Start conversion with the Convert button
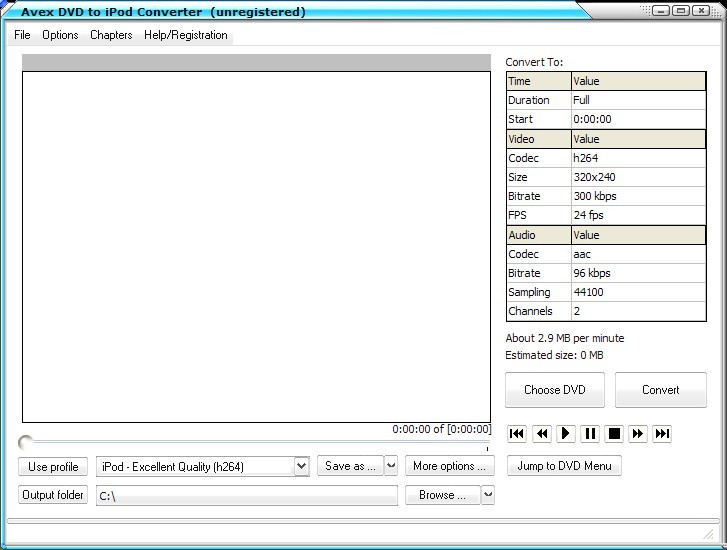 click(x=661, y=390)
